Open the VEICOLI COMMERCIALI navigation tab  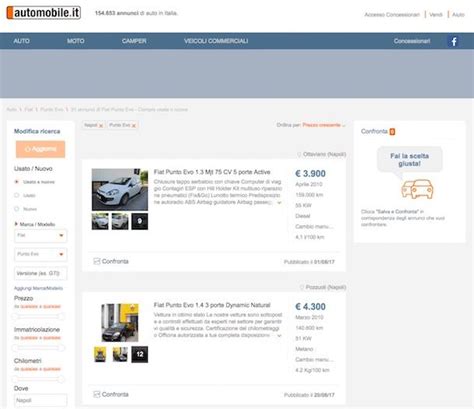(x=216, y=41)
